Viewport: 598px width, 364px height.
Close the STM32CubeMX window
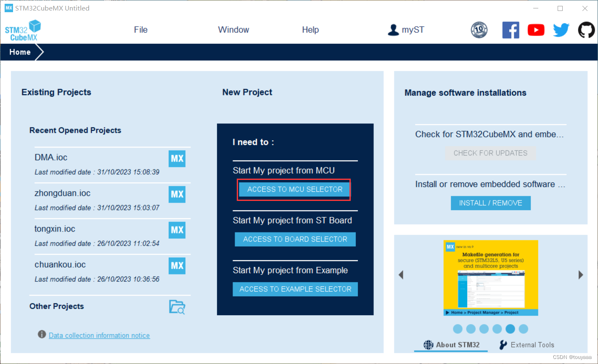pyautogui.click(x=585, y=8)
